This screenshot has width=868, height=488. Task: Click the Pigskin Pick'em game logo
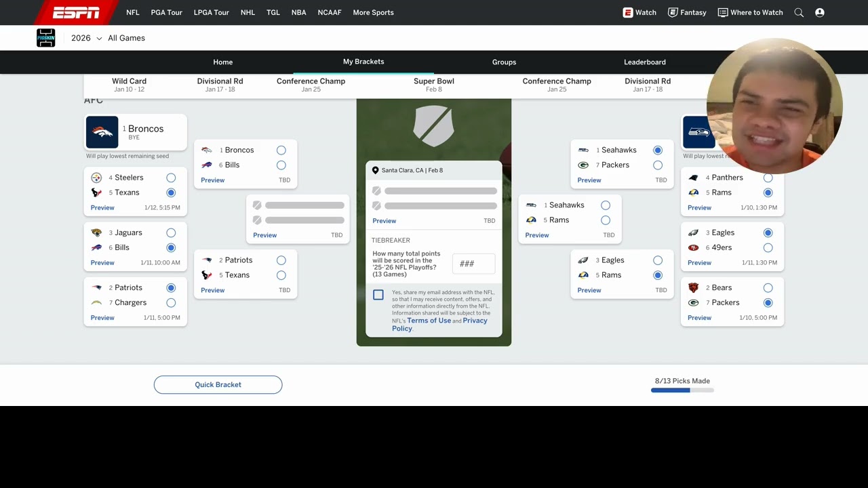[x=46, y=38]
